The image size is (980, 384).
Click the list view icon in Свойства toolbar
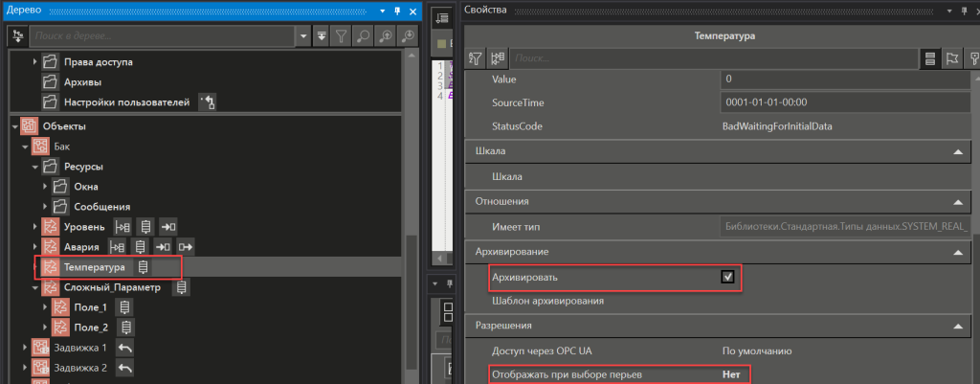[928, 59]
